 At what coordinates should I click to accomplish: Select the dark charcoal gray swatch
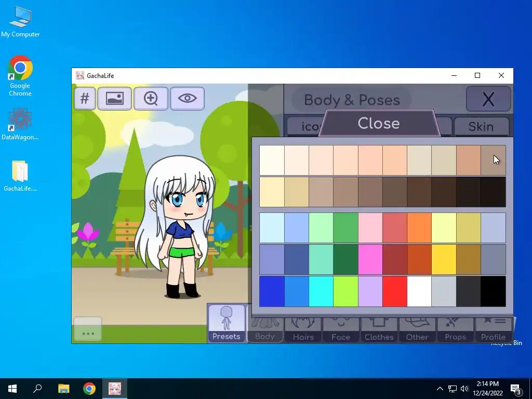(x=469, y=291)
